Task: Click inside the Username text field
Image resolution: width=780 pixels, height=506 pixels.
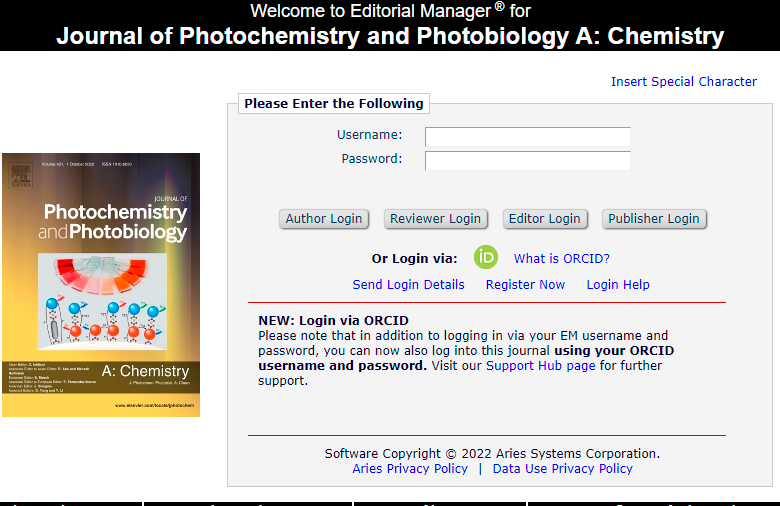Action: (527, 136)
